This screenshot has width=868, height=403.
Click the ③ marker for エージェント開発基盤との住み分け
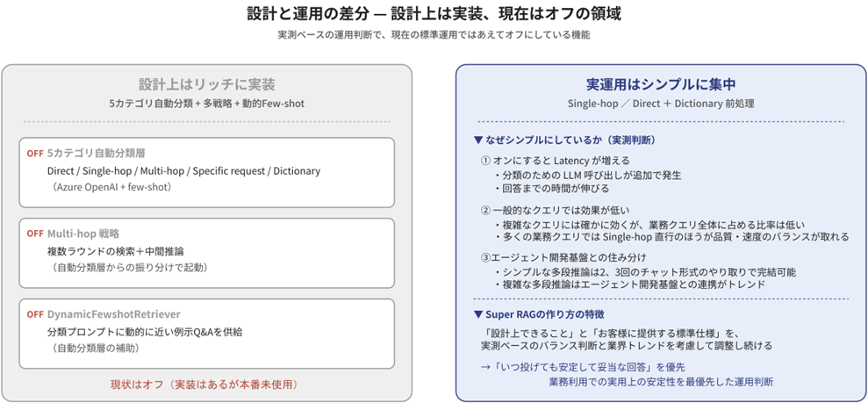[x=485, y=257]
